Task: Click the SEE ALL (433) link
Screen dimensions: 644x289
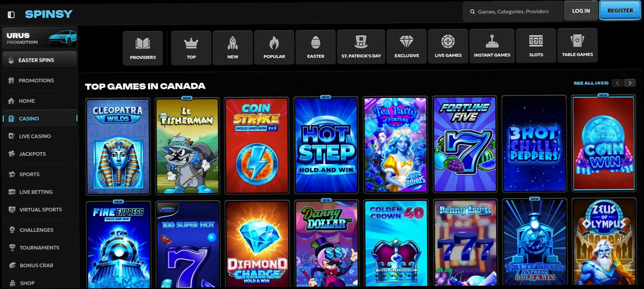Action: [x=591, y=83]
